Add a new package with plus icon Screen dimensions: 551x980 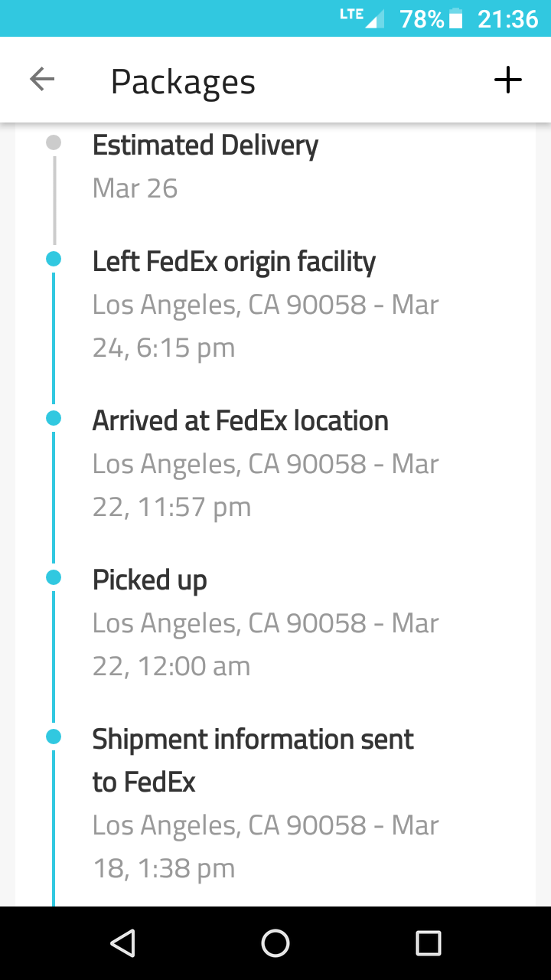click(508, 80)
